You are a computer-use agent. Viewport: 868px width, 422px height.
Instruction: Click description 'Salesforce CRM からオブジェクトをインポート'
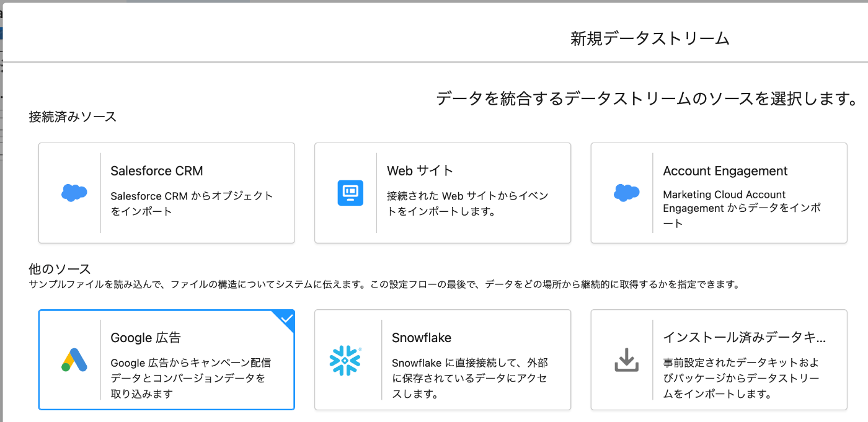(x=192, y=203)
